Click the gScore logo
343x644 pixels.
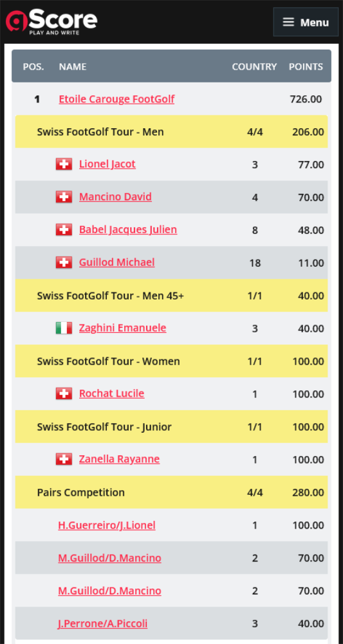point(51,22)
